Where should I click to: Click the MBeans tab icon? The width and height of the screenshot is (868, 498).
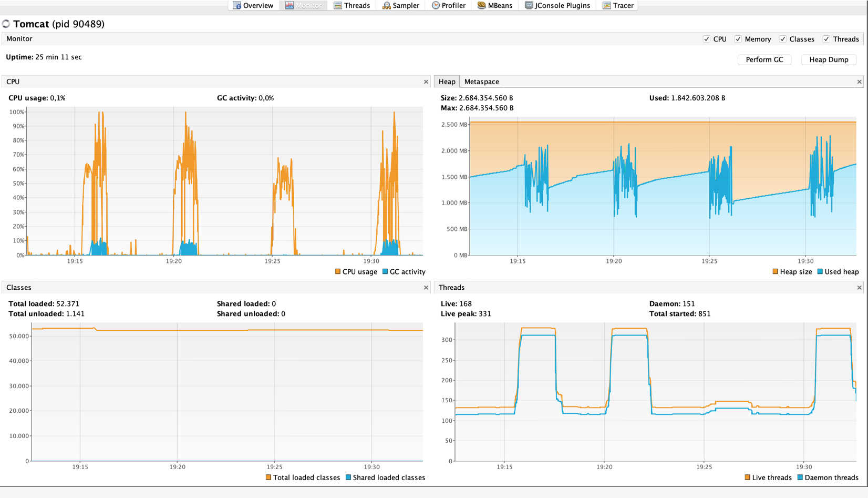tap(481, 5)
